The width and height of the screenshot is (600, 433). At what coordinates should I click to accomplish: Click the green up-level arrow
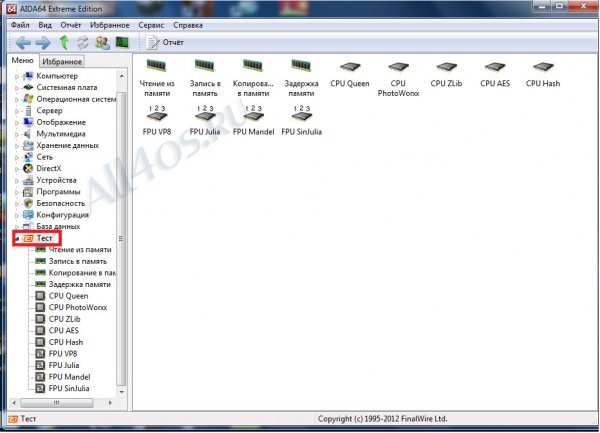pos(64,42)
